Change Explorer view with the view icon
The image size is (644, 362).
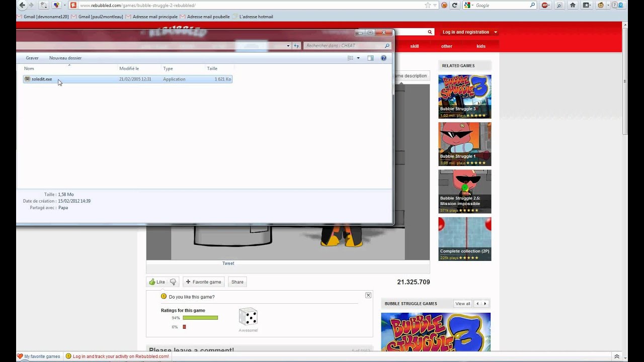[x=350, y=58]
